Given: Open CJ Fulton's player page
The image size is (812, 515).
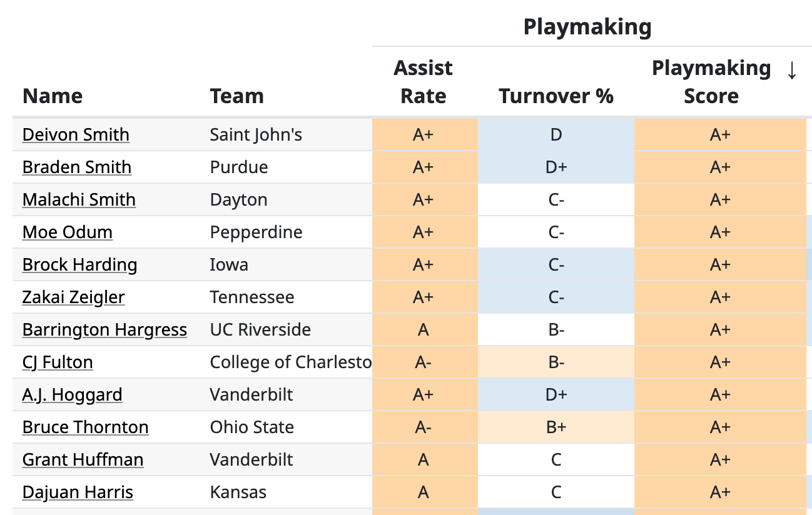Looking at the screenshot, I should click(57, 362).
